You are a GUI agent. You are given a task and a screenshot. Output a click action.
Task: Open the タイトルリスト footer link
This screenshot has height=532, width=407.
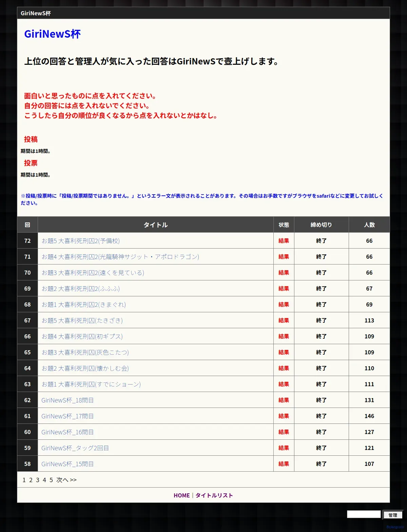(214, 495)
